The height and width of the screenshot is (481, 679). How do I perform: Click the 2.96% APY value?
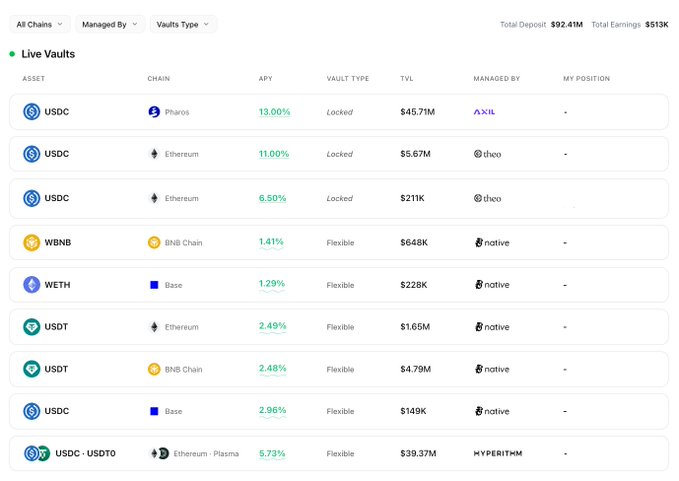(272, 410)
